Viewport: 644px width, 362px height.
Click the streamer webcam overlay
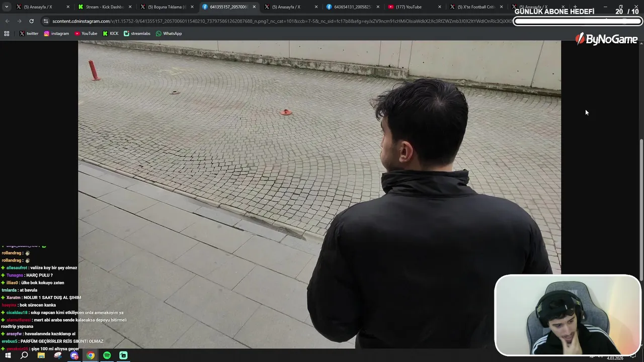click(568, 315)
